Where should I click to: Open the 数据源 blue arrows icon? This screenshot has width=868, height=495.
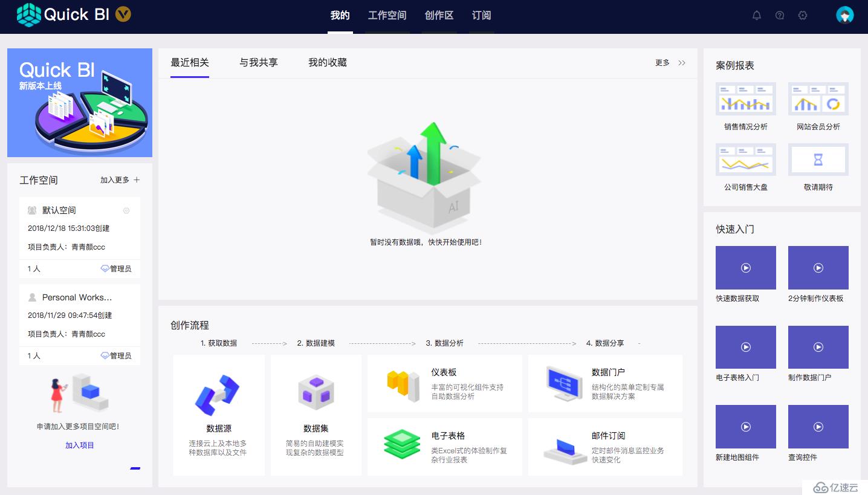tap(218, 395)
